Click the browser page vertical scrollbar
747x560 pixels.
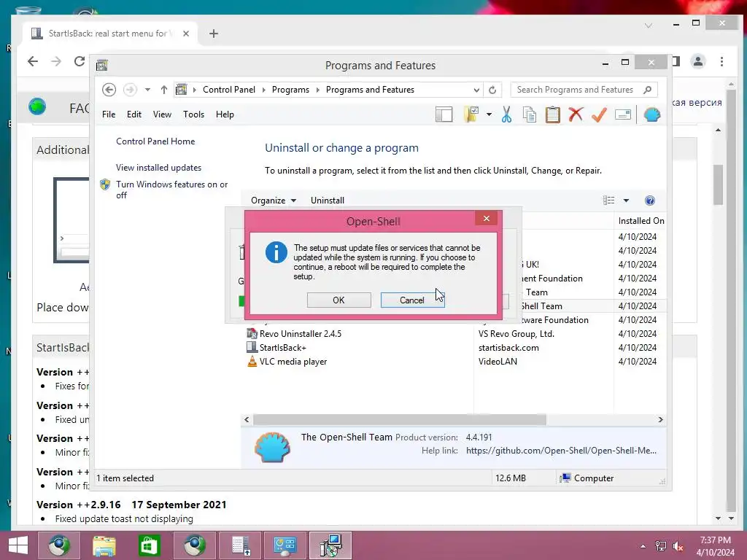click(731, 300)
